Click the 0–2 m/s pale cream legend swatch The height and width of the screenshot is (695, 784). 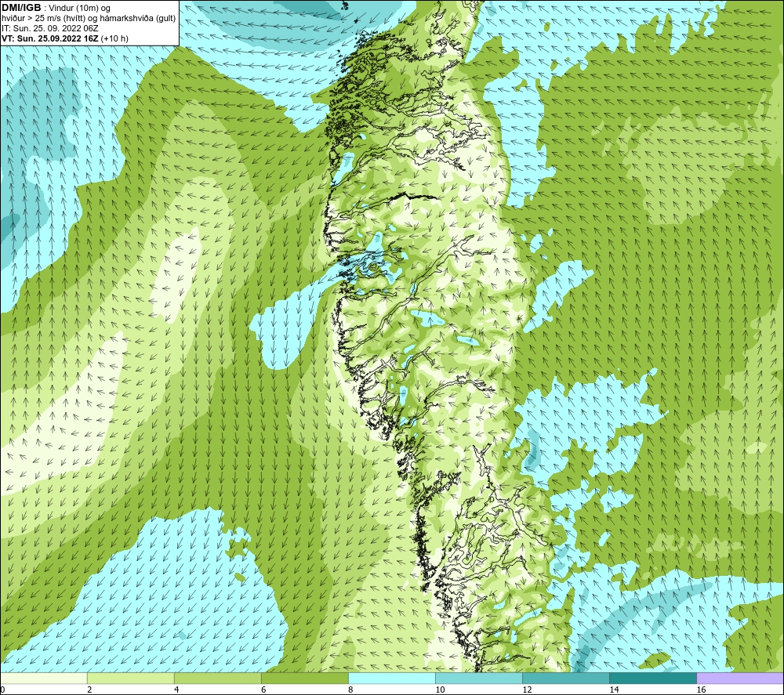click(x=44, y=678)
